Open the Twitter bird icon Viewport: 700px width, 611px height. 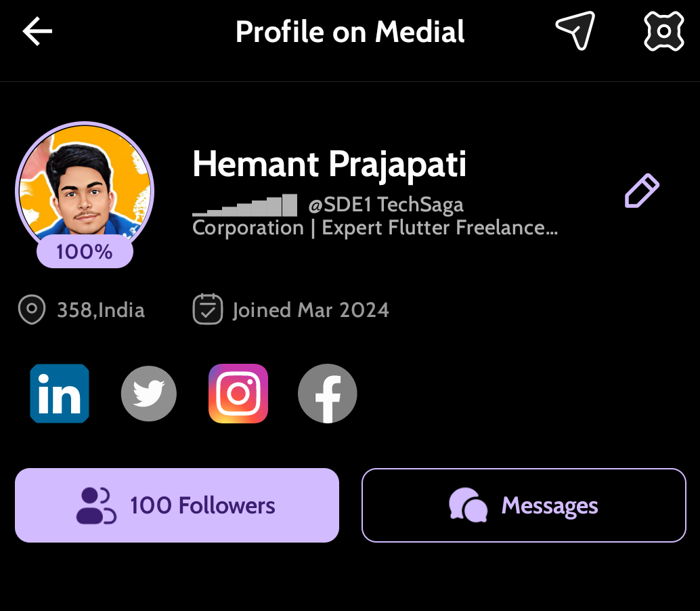(x=149, y=394)
